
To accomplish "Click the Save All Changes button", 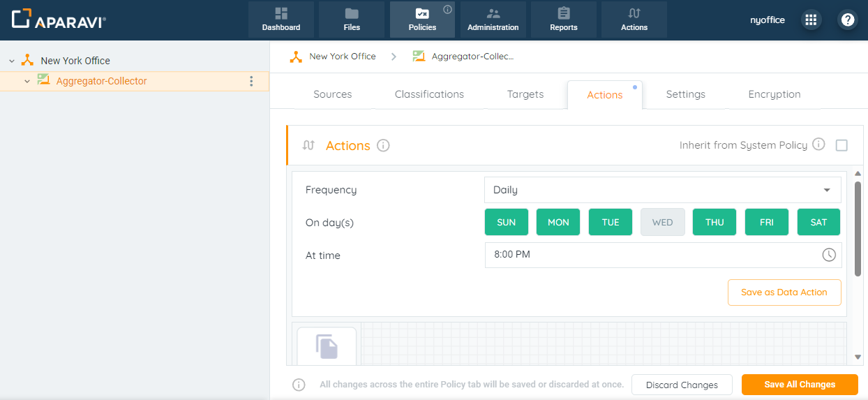I will [800, 385].
